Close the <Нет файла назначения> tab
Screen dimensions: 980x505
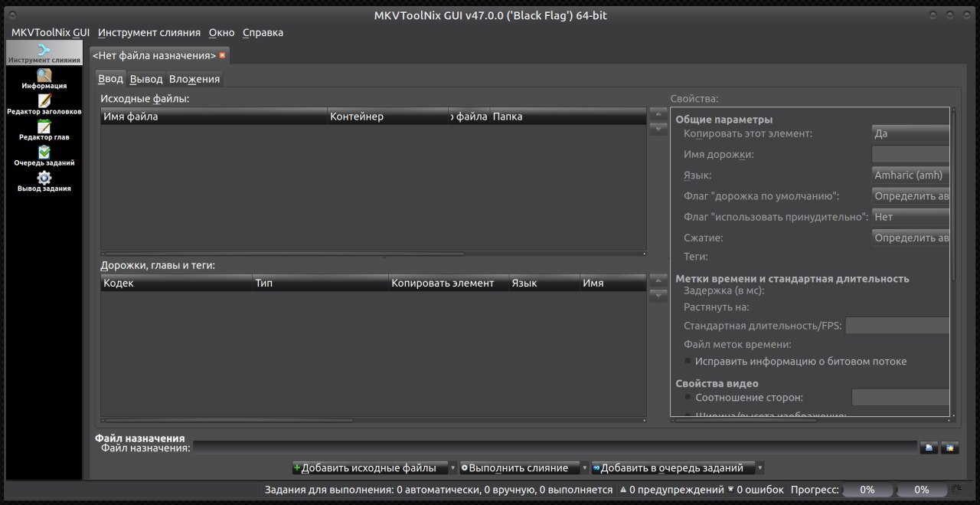222,55
